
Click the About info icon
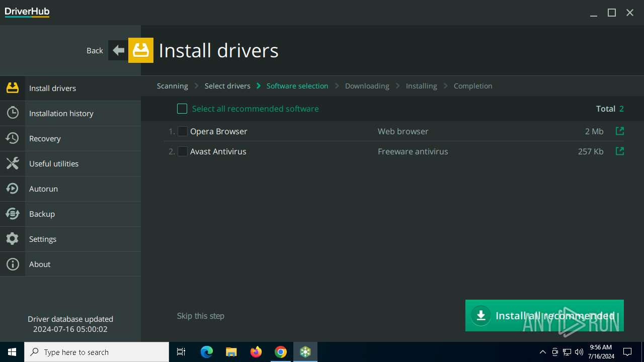pos(13,264)
